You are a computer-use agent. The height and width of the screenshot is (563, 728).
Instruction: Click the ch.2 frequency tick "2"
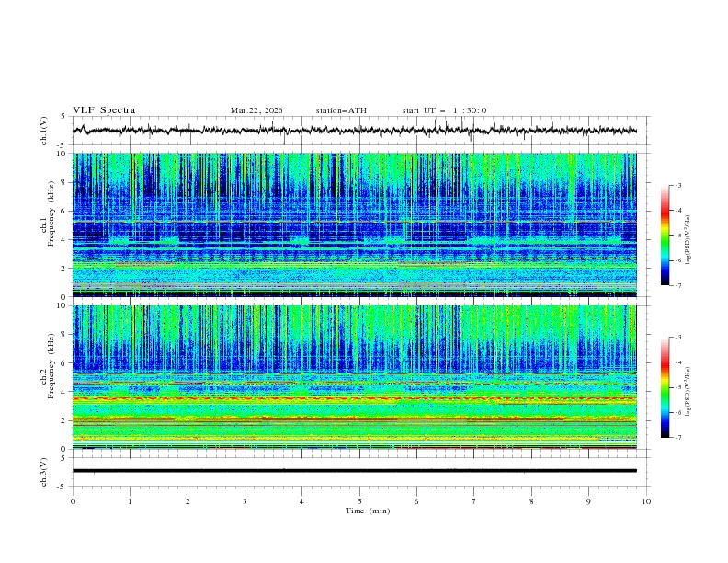pos(64,420)
